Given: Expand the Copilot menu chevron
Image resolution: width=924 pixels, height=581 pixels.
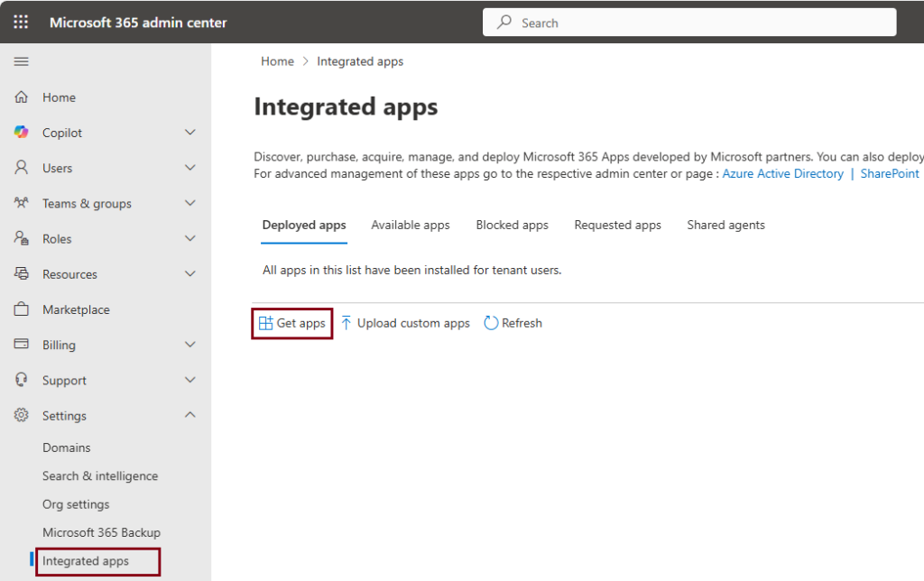Looking at the screenshot, I should pos(189,133).
